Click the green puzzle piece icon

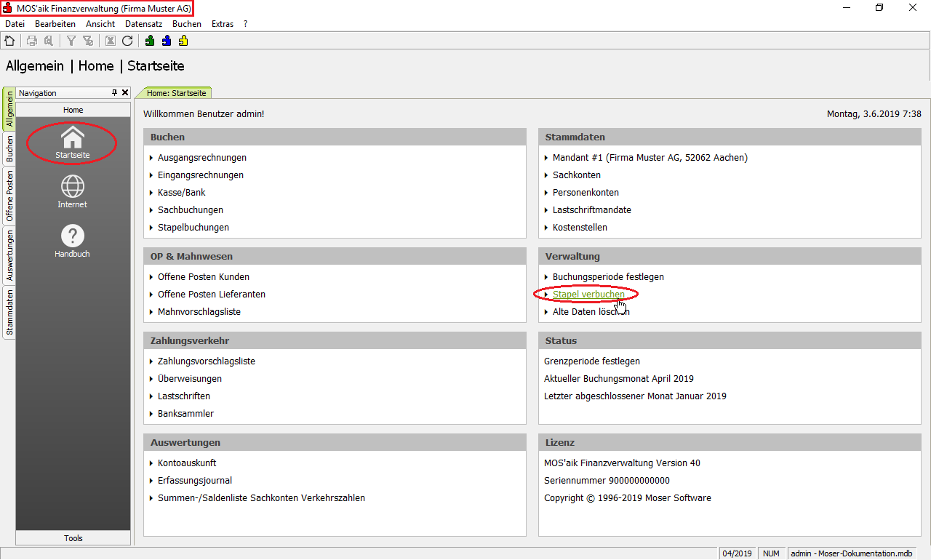pos(150,41)
